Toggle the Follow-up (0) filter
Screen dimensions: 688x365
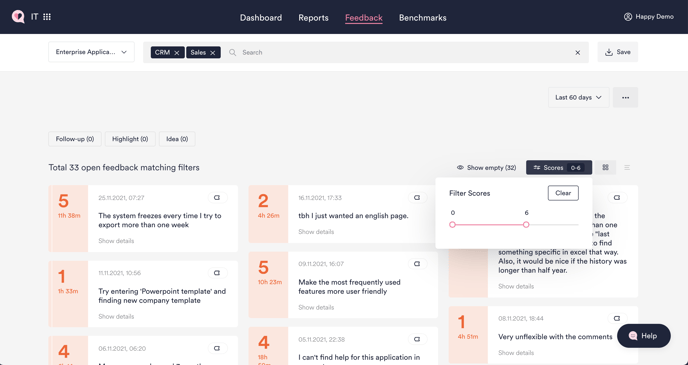[75, 139]
